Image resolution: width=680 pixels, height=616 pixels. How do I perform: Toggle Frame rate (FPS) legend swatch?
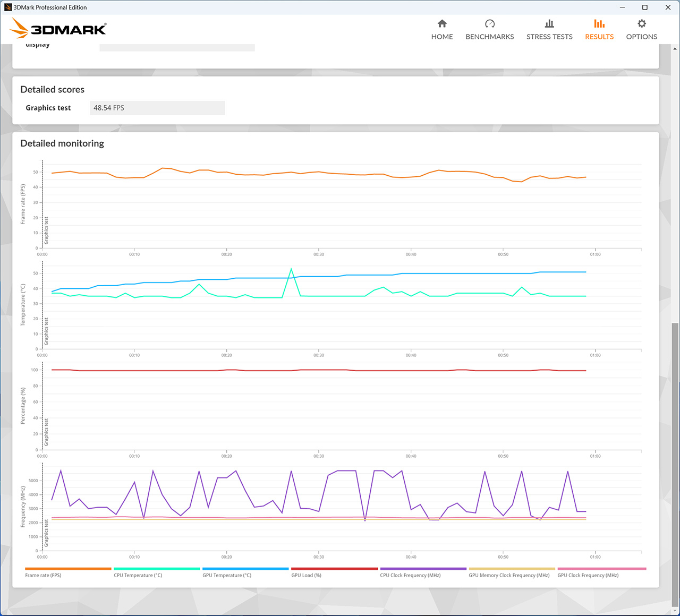click(68, 569)
